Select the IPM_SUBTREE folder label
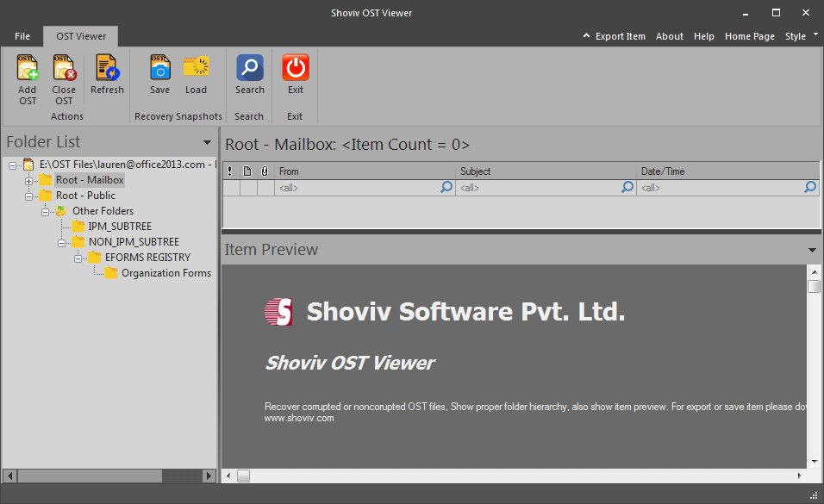Image resolution: width=824 pixels, height=504 pixels. (120, 227)
